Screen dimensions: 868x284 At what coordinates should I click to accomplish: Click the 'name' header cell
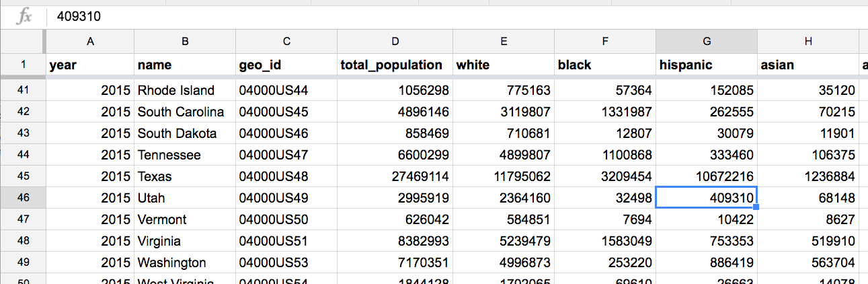pos(185,65)
